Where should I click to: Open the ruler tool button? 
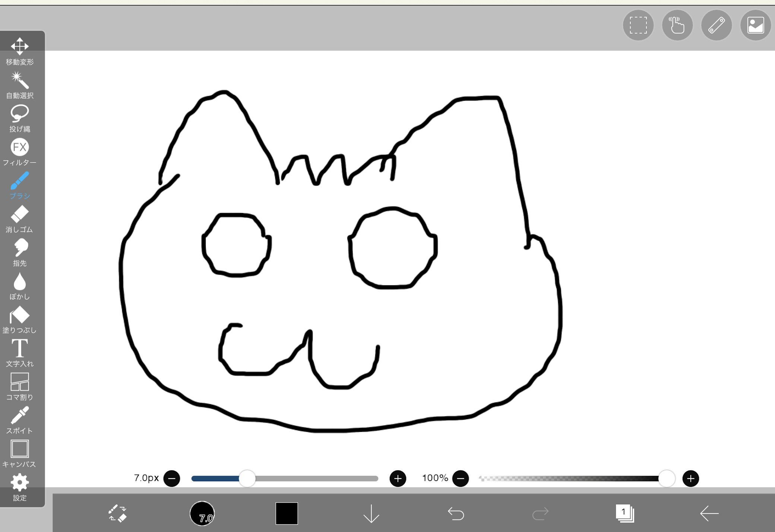pos(717,25)
